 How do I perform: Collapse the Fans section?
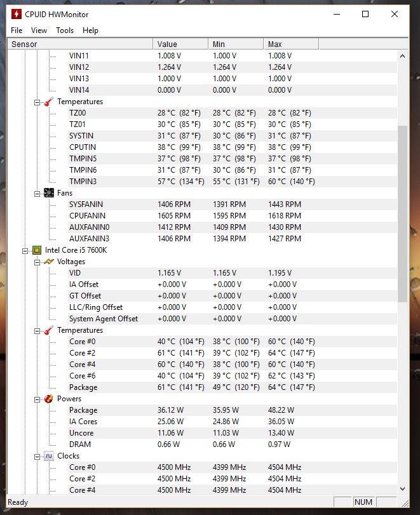tap(37, 194)
